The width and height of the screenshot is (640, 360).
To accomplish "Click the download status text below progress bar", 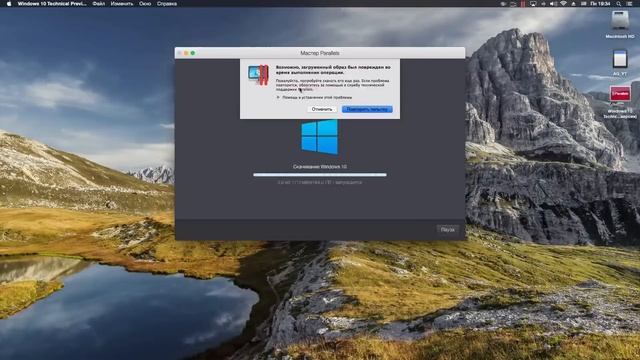I will point(320,182).
